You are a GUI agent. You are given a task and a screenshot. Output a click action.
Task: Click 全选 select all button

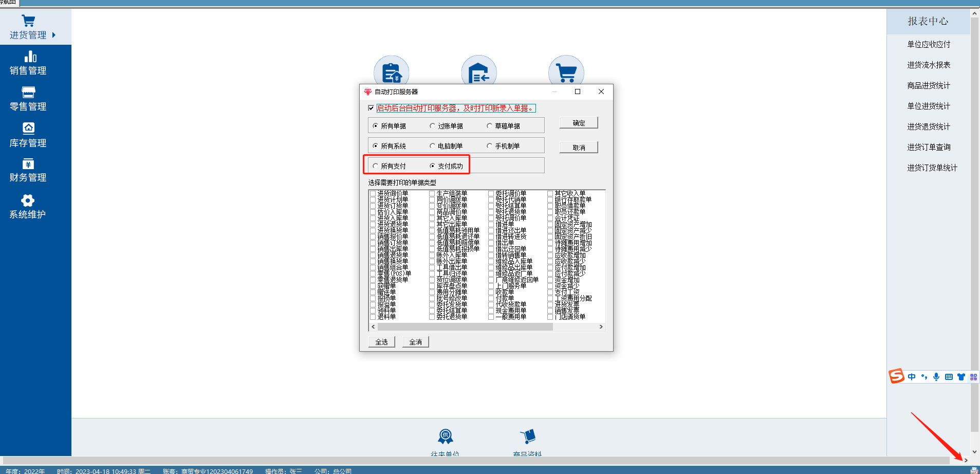click(x=381, y=342)
